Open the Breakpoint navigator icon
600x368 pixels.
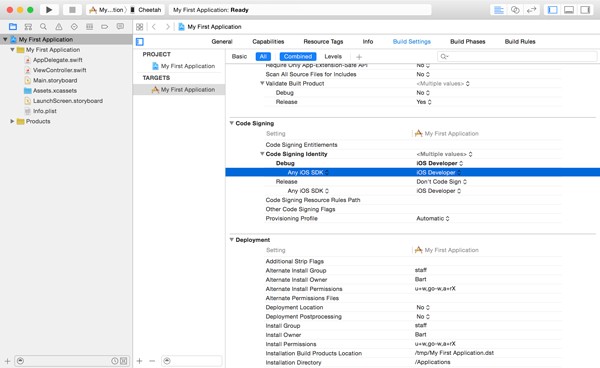tap(104, 26)
